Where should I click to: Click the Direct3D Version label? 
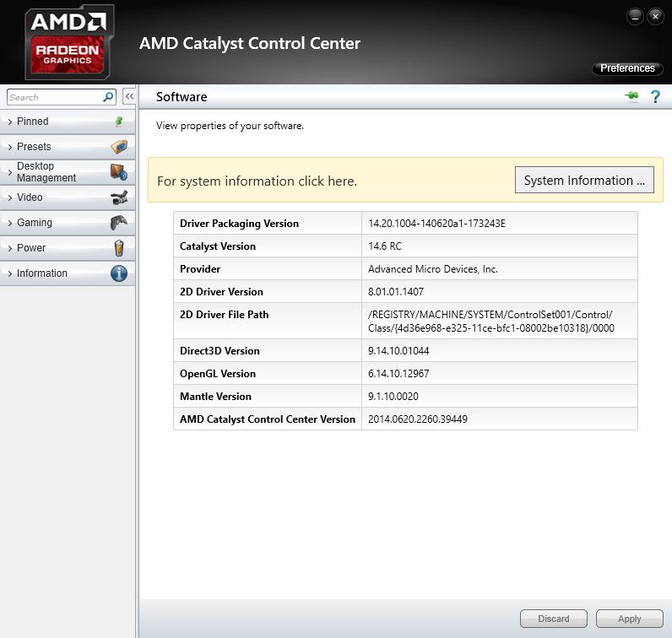219,351
